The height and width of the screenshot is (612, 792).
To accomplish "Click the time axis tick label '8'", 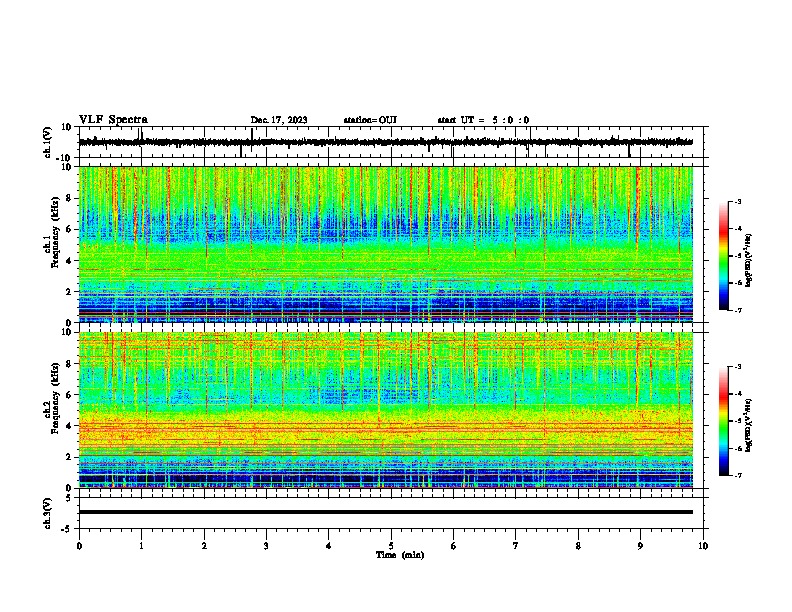I will [578, 546].
